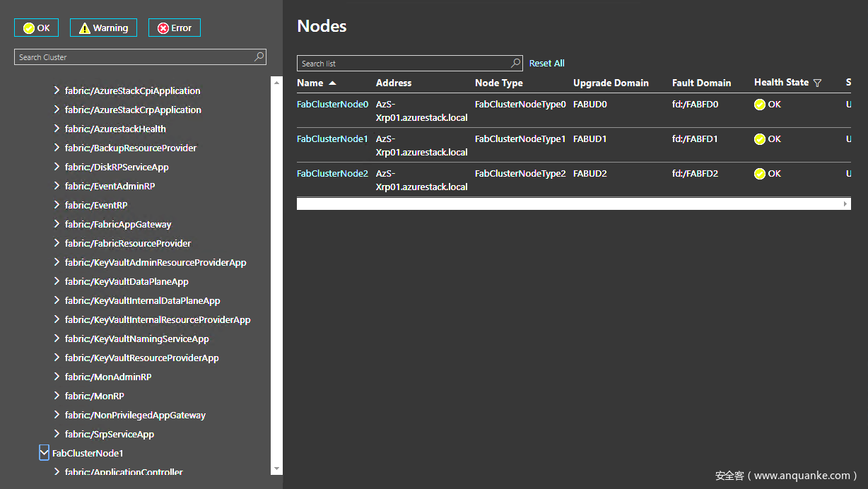
Task: Select fabric:/KeyVaultInternalDataPlaneApp tree item
Action: 143,300
